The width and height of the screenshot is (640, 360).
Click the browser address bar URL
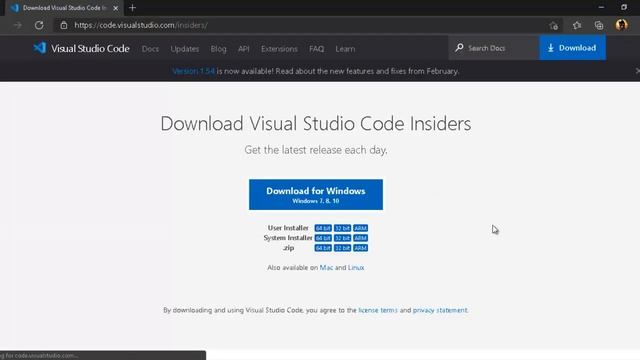(141, 25)
